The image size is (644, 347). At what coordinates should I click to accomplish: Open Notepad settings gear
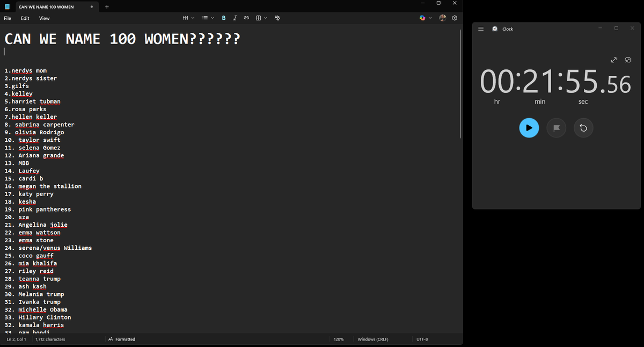click(x=455, y=18)
